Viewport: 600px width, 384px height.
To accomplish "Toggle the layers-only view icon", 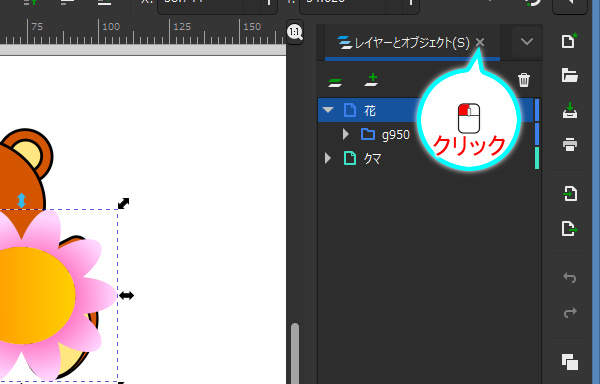I will click(x=335, y=82).
